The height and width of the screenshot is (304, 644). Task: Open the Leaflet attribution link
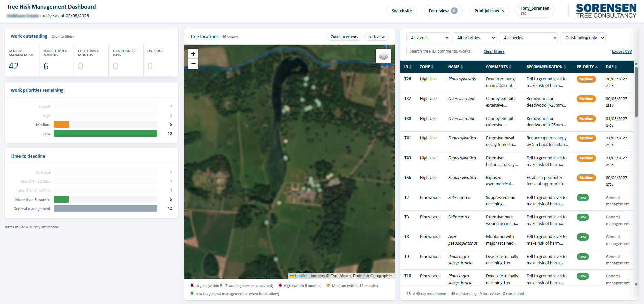tap(301, 276)
